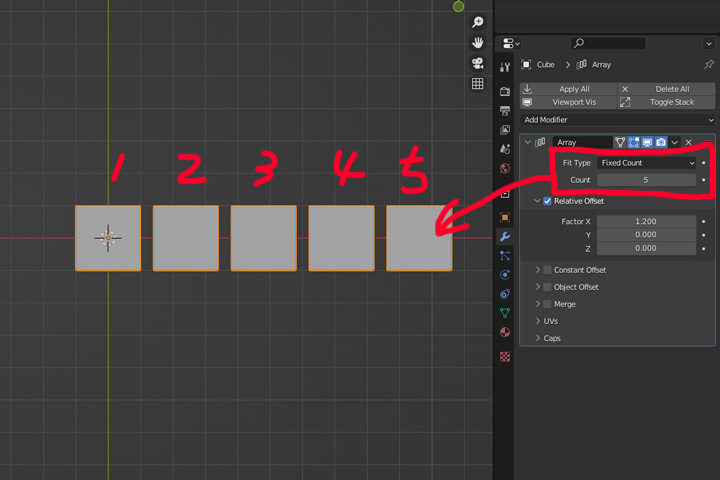The width and height of the screenshot is (720, 480).
Task: Click the Z factor field 0.000
Action: [x=646, y=248]
